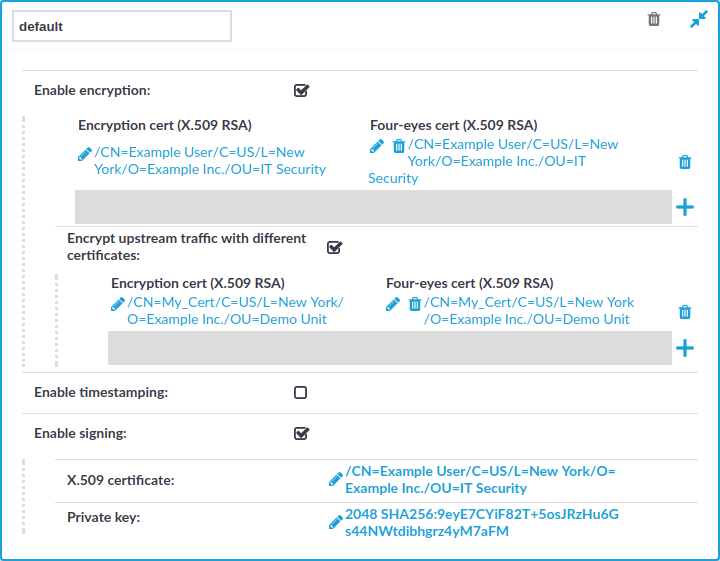The image size is (720, 561).
Task: Collapse the default policy panel
Action: pos(698,19)
